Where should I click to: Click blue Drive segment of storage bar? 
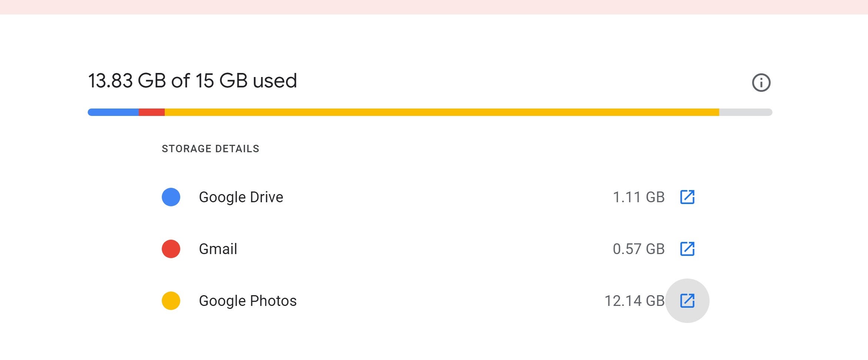click(x=113, y=112)
